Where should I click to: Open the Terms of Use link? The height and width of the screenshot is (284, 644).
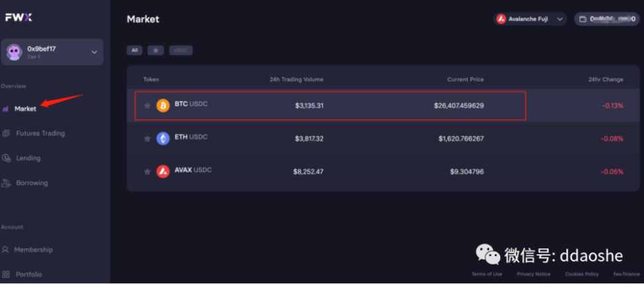coord(486,274)
